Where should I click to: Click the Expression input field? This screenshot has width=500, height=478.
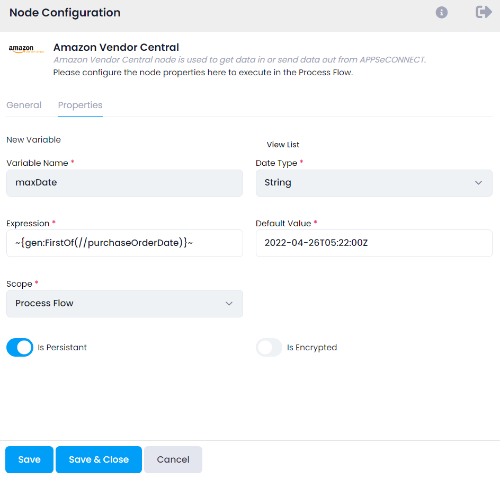(124, 243)
